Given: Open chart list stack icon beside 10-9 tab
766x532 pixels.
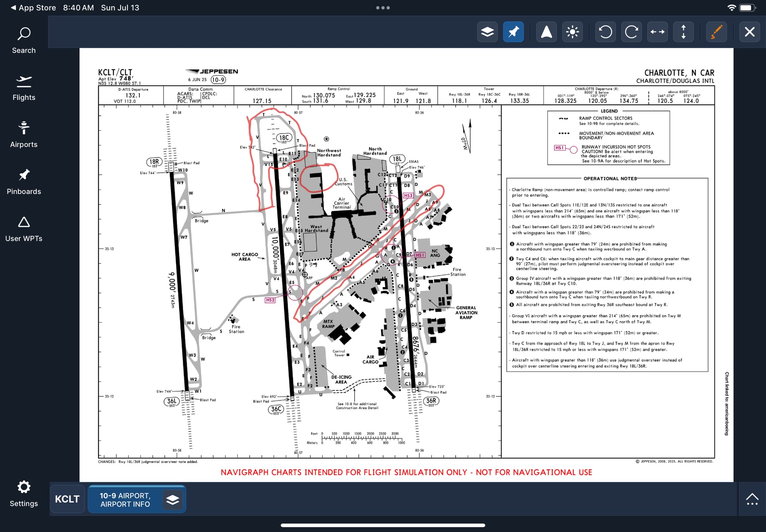Looking at the screenshot, I should click(x=172, y=500).
